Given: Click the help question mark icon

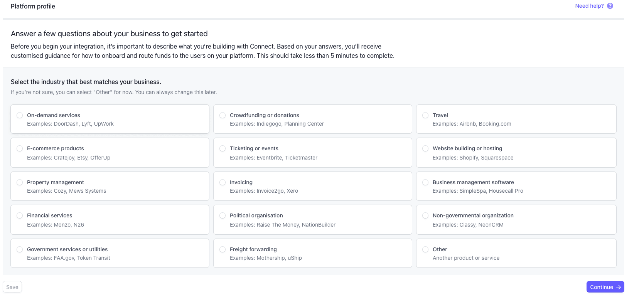Looking at the screenshot, I should point(610,6).
